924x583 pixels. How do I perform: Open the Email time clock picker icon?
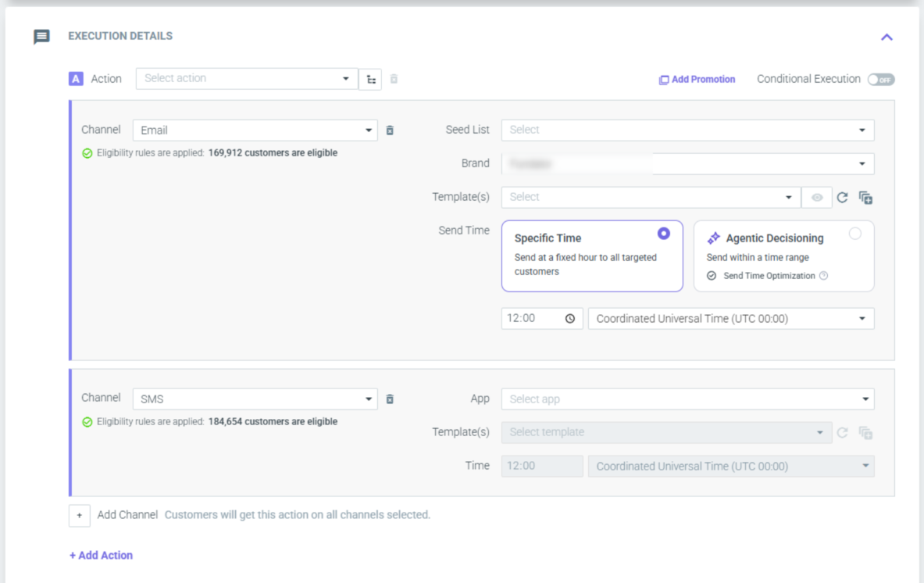click(570, 319)
